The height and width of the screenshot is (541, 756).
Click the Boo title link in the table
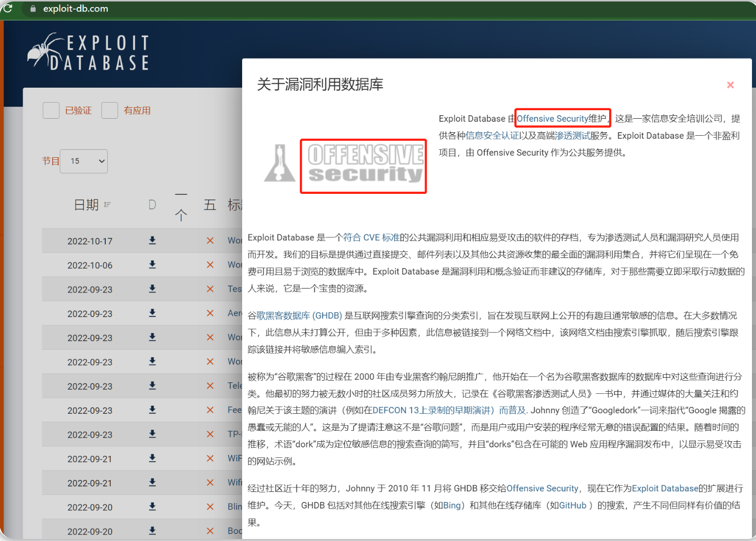pos(235,530)
